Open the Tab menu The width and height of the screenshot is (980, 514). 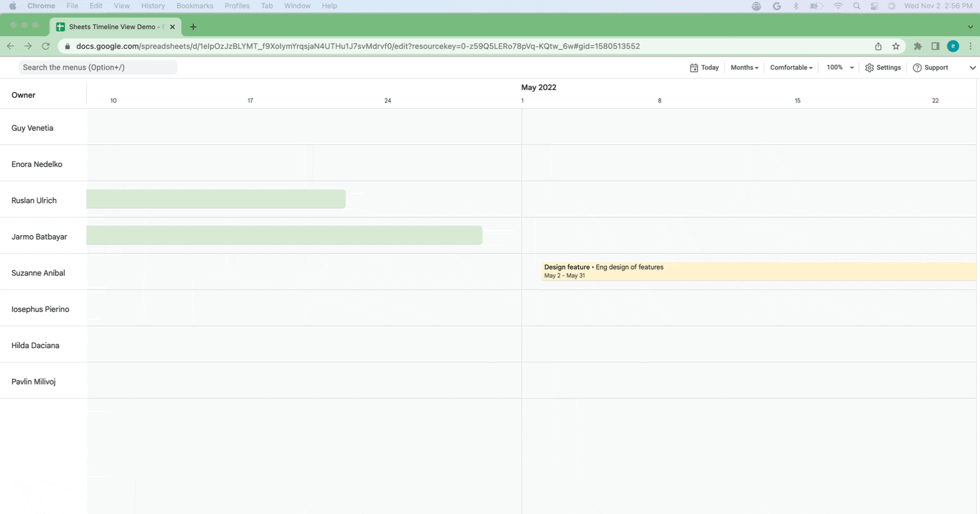pos(267,6)
